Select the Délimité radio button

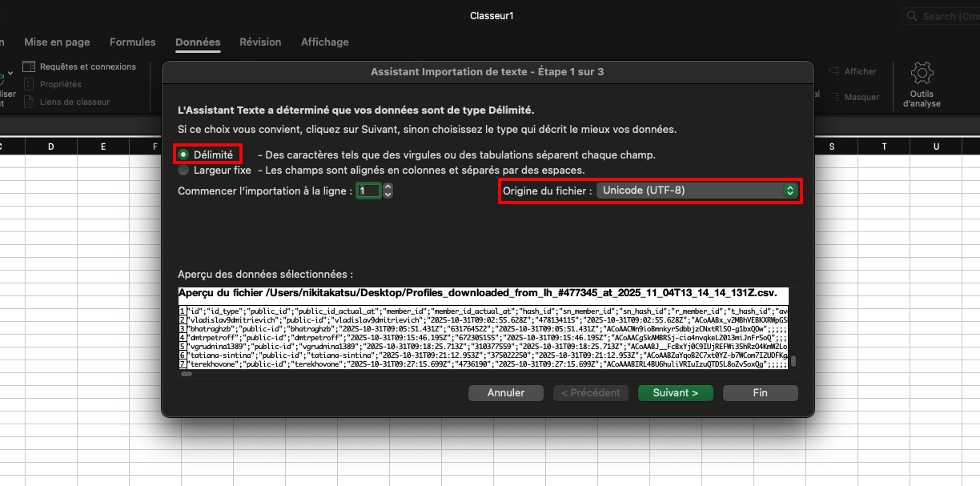184,155
